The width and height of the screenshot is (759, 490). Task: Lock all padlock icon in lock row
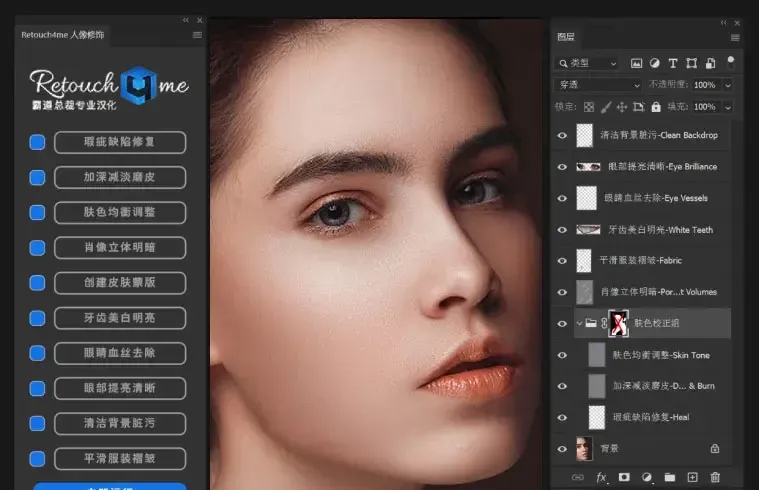(x=656, y=107)
